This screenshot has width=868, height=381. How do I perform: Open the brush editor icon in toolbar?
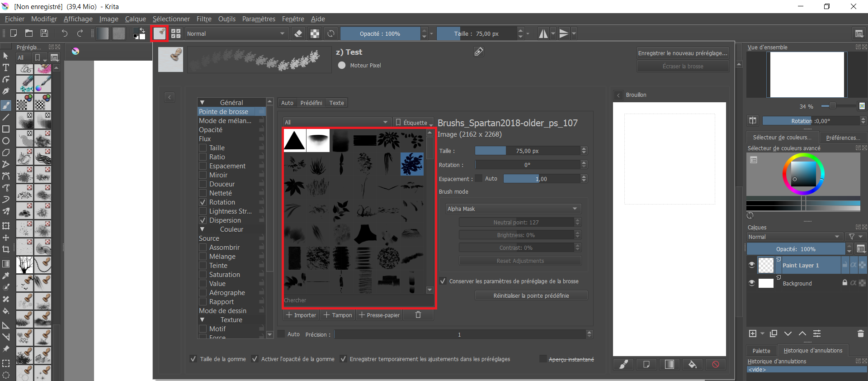[x=159, y=33]
